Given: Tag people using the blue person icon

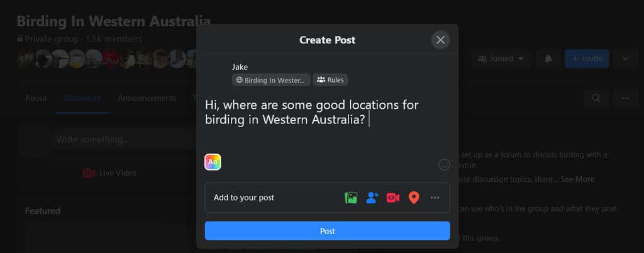Looking at the screenshot, I should pyautogui.click(x=372, y=198).
